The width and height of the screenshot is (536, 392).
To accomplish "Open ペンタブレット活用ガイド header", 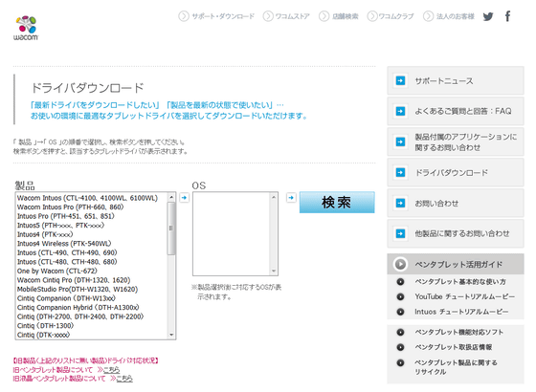I will [x=456, y=264].
